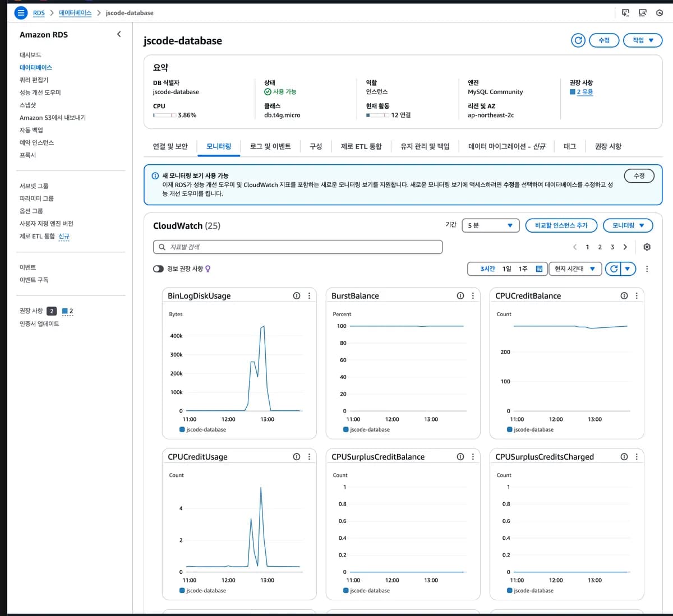
Task: Go to next metrics page arrow
Action: 625,247
